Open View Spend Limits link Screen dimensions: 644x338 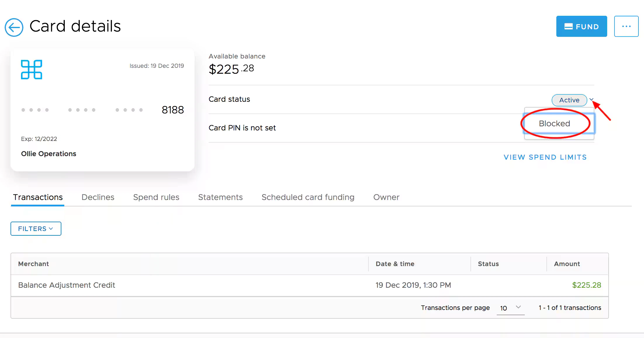[x=545, y=157]
